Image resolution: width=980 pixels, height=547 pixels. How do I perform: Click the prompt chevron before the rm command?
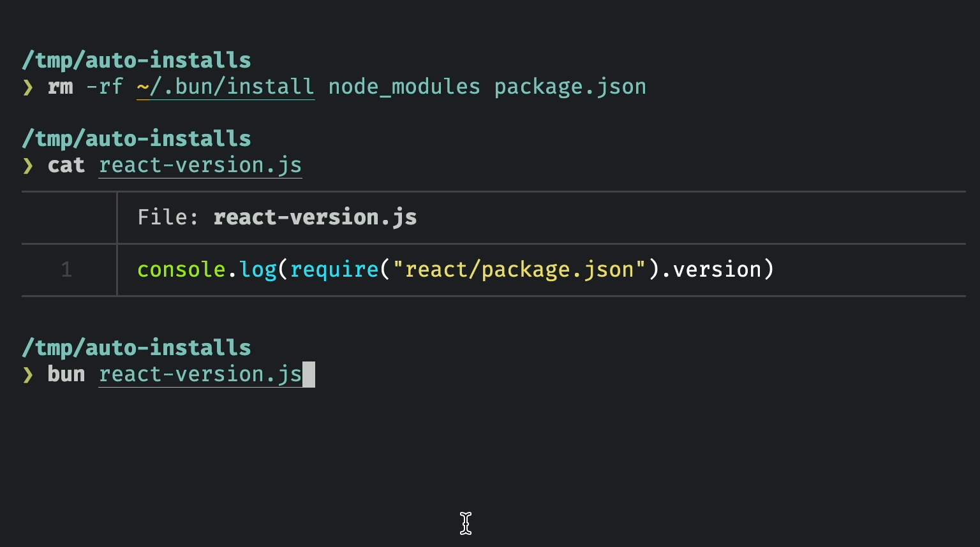click(27, 87)
